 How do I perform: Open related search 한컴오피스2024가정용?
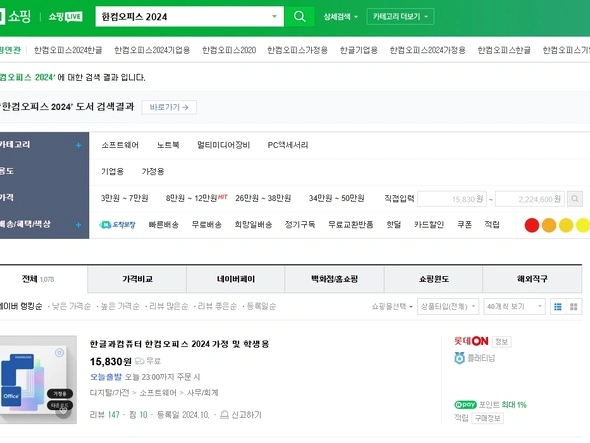click(x=427, y=50)
